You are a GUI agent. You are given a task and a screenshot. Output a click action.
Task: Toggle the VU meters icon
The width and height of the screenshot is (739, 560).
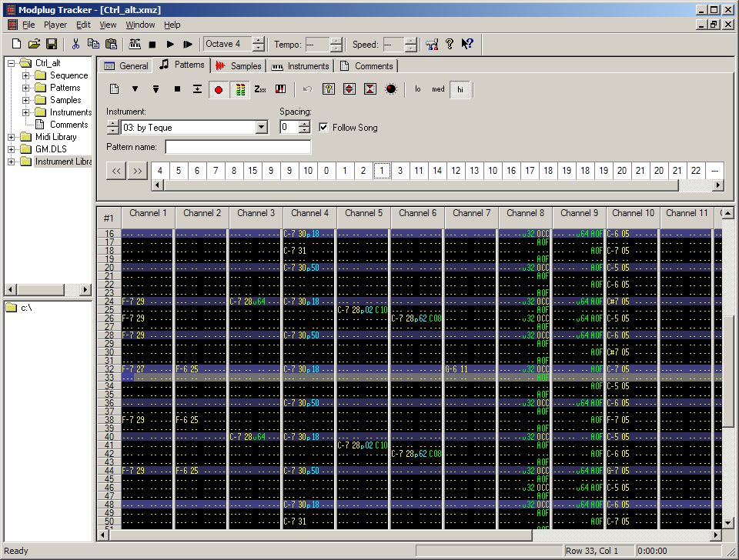click(239, 89)
